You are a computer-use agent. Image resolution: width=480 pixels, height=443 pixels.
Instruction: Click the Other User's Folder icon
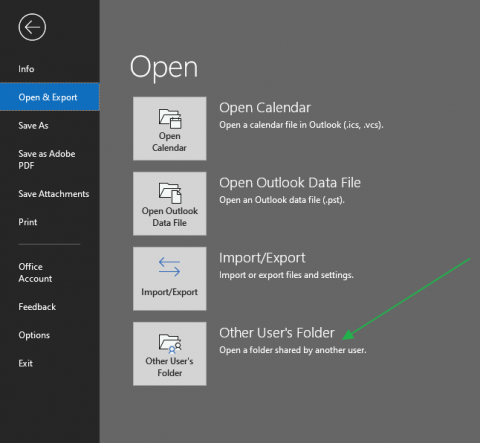coord(170,343)
